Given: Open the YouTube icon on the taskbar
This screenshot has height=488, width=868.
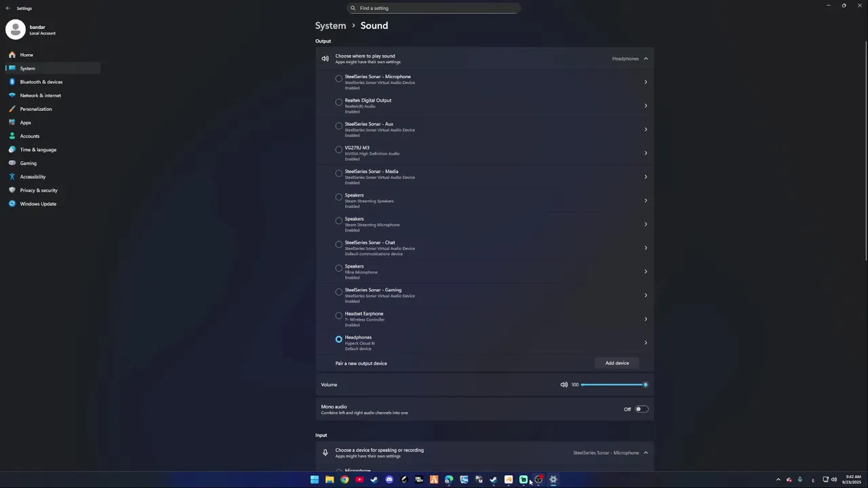Looking at the screenshot, I should pyautogui.click(x=359, y=480).
